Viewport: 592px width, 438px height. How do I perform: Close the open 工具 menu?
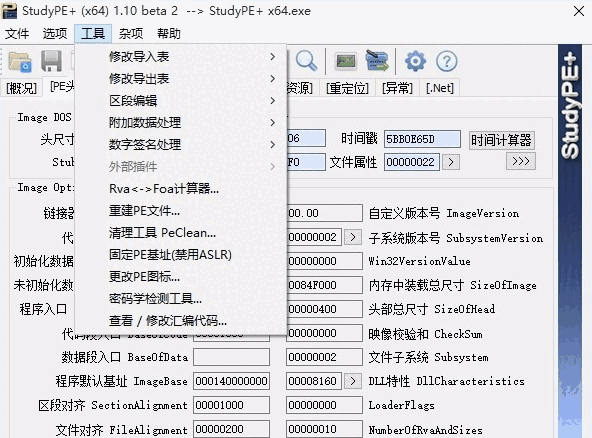(93, 34)
